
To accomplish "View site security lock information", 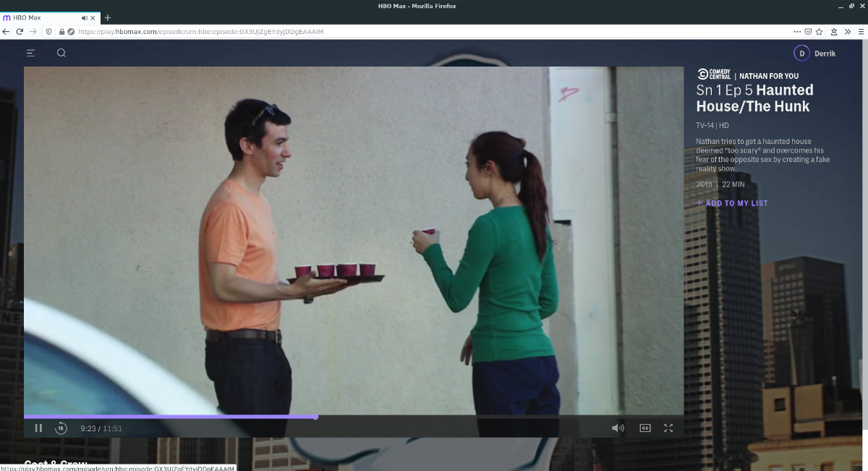I will pos(62,32).
